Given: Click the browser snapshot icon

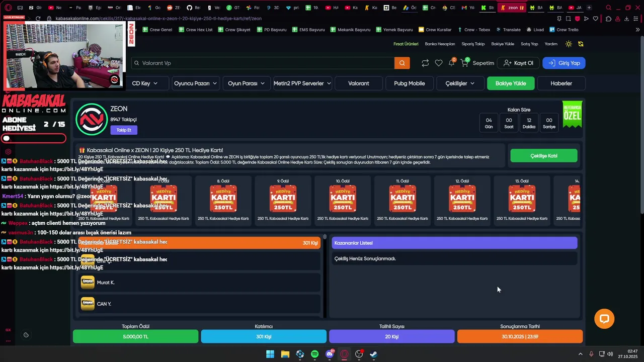Looking at the screenshot, I should coord(568,19).
